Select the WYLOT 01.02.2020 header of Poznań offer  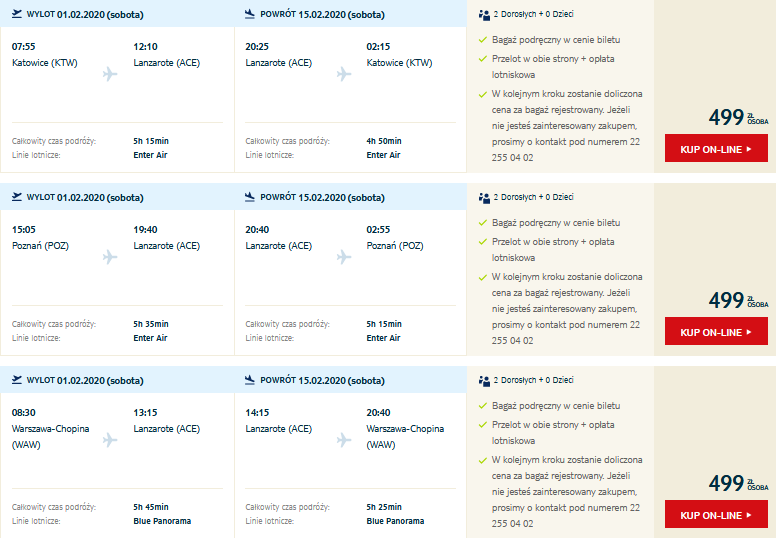pyautogui.click(x=85, y=197)
